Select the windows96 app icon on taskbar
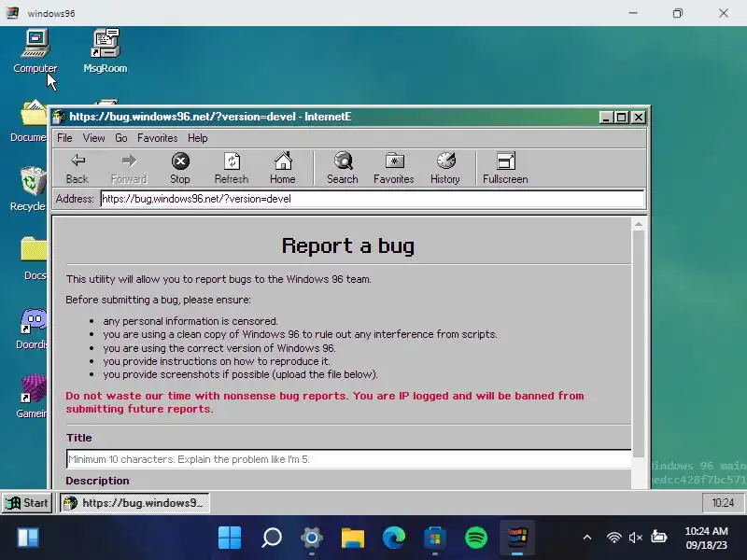The height and width of the screenshot is (560, 747). tap(517, 538)
